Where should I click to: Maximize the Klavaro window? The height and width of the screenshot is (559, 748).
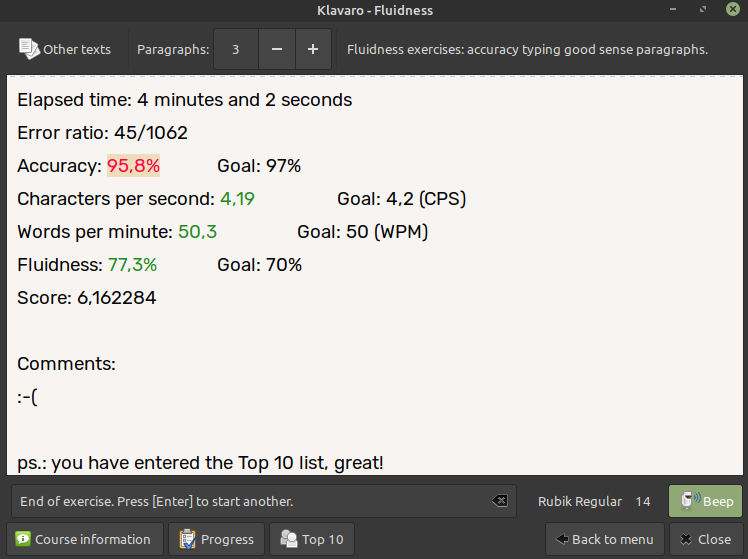coord(707,10)
